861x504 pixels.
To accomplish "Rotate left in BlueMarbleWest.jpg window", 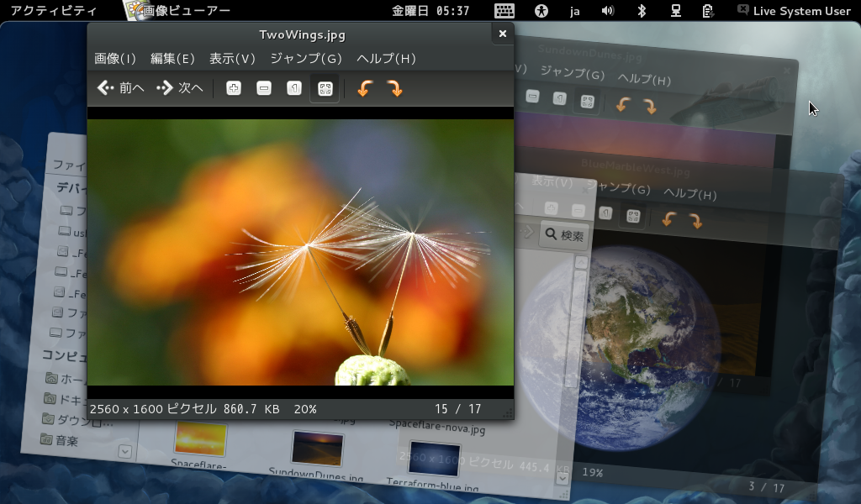I will [x=668, y=219].
